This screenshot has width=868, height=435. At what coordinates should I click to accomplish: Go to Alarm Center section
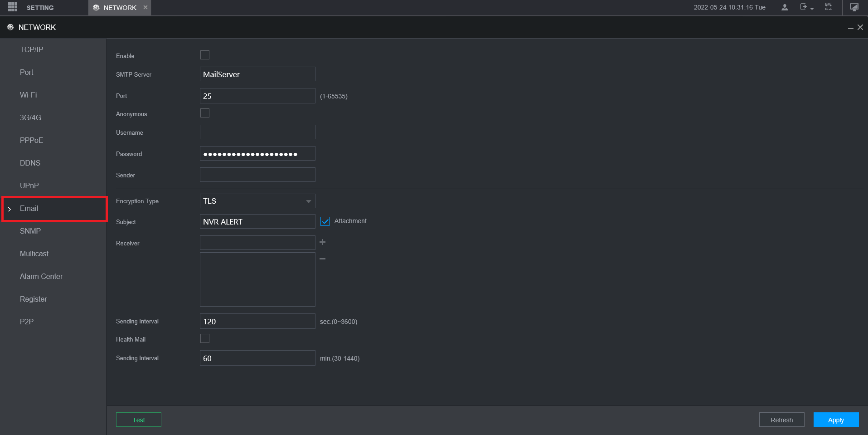pyautogui.click(x=41, y=276)
